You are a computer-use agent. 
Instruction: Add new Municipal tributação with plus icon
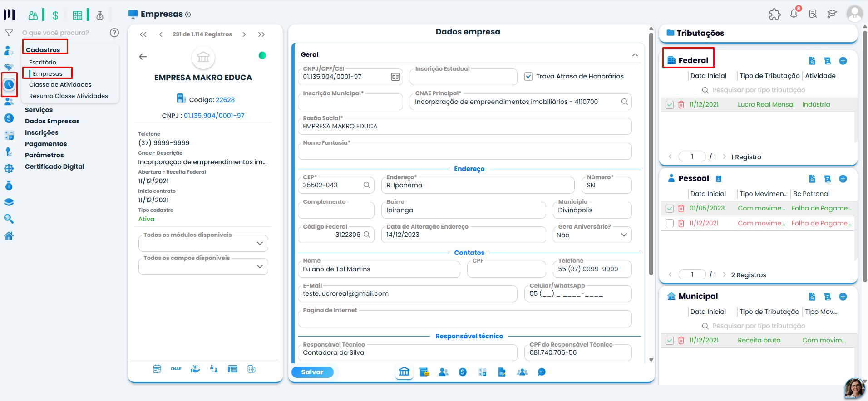click(843, 297)
